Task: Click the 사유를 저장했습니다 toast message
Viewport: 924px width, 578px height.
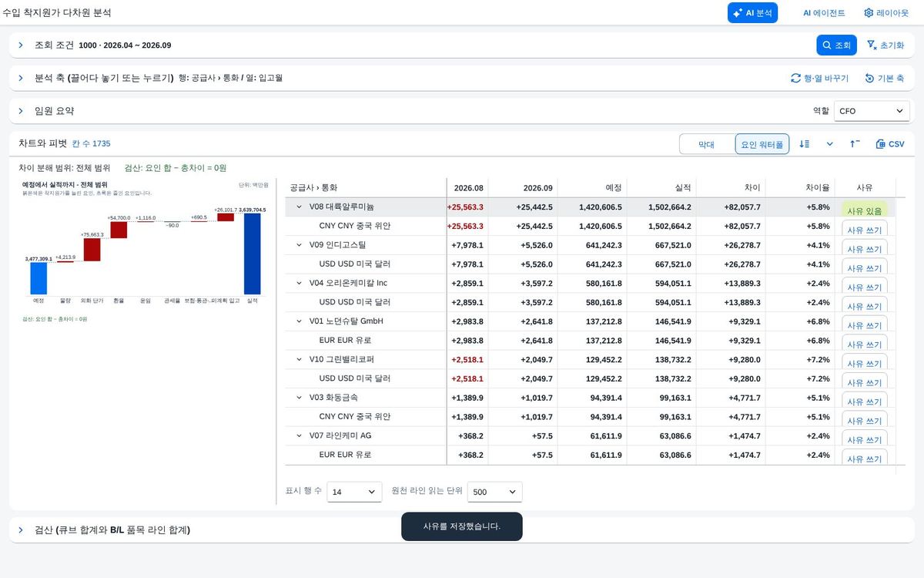Action: click(x=462, y=526)
